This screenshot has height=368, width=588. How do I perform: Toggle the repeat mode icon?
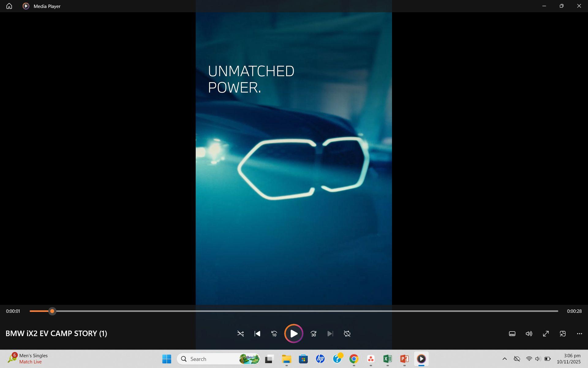[347, 334]
